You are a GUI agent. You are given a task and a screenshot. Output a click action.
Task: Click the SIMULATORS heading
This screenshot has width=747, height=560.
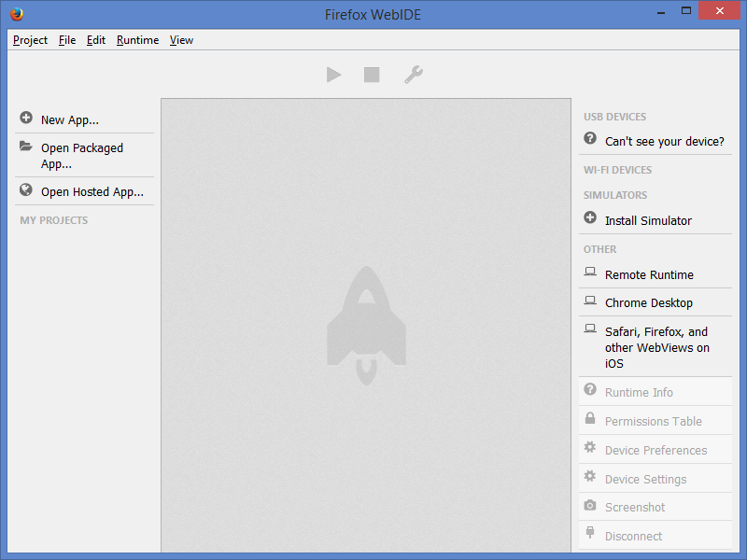point(615,195)
